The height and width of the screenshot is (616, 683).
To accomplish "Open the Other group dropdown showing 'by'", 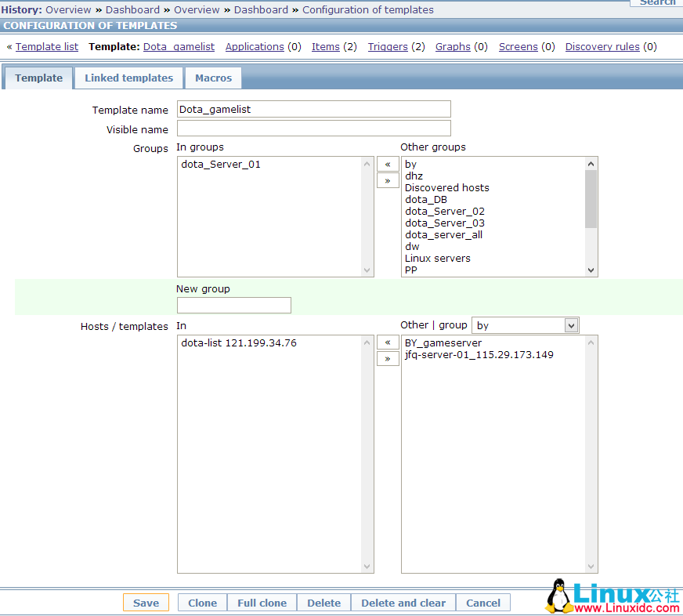I will (525, 325).
